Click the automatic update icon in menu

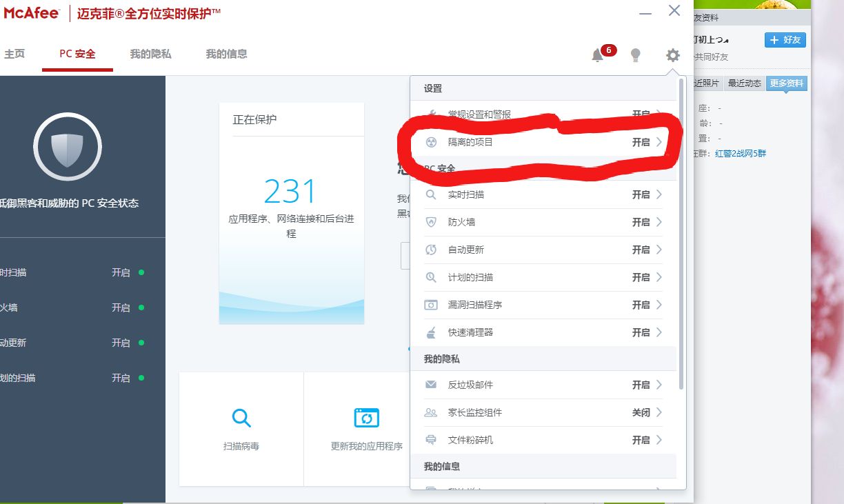[x=431, y=250]
